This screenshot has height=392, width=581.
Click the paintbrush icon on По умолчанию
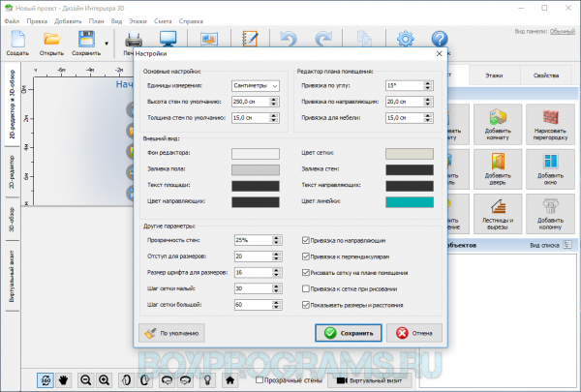[150, 333]
